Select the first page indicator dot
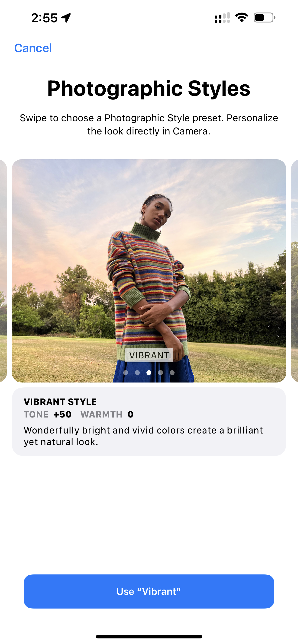 pos(126,373)
